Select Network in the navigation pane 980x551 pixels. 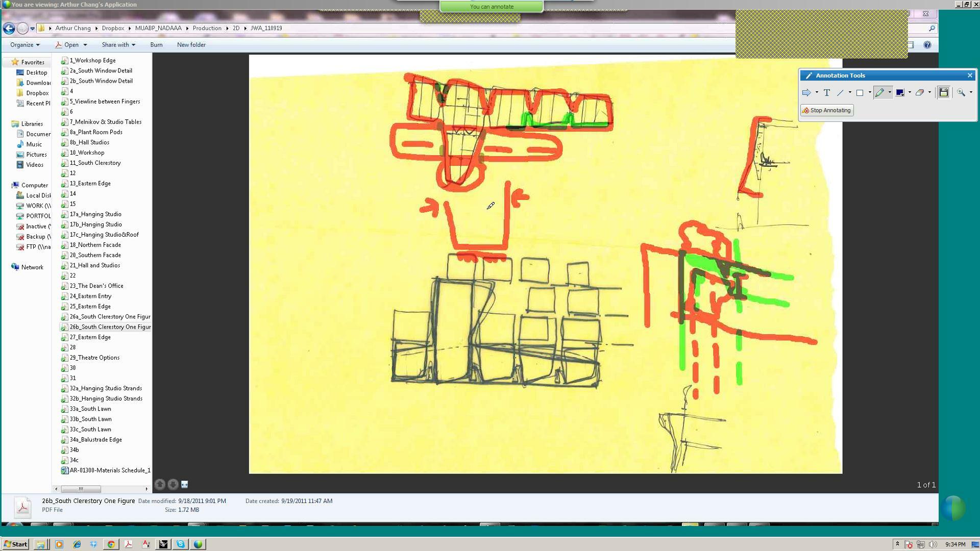point(28,267)
